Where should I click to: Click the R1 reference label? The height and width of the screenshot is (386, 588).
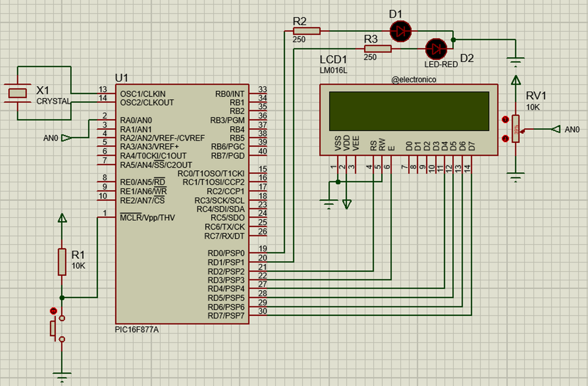tap(78, 255)
